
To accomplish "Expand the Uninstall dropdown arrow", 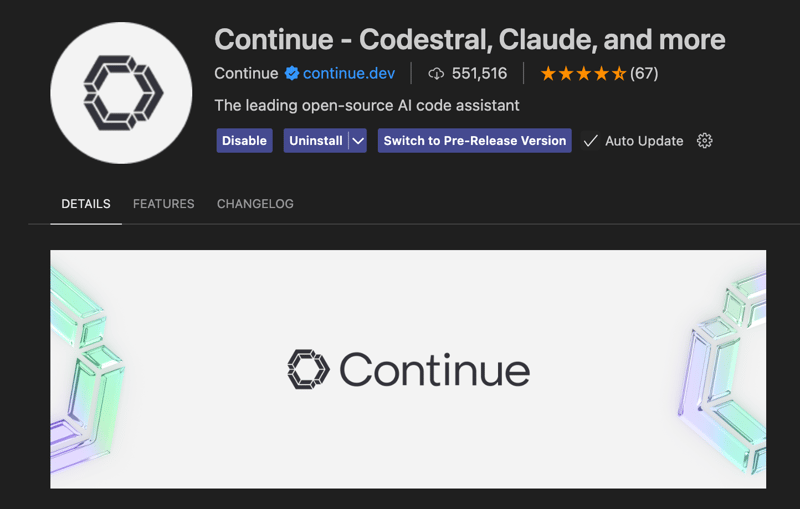I will click(358, 141).
